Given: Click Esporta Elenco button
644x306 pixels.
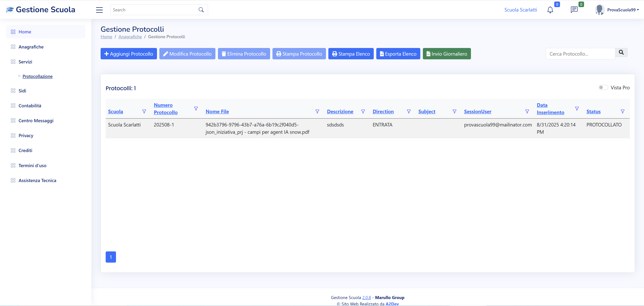Looking at the screenshot, I should click(x=398, y=54).
